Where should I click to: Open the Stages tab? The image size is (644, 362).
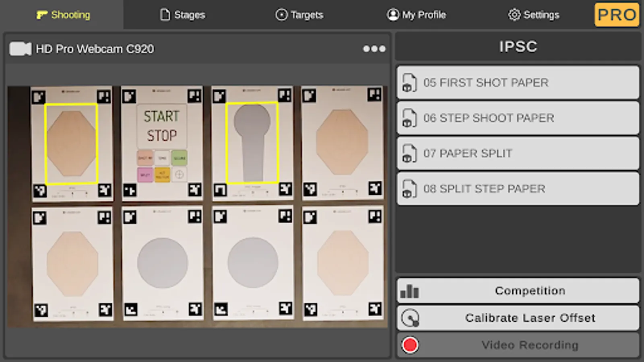point(183,15)
